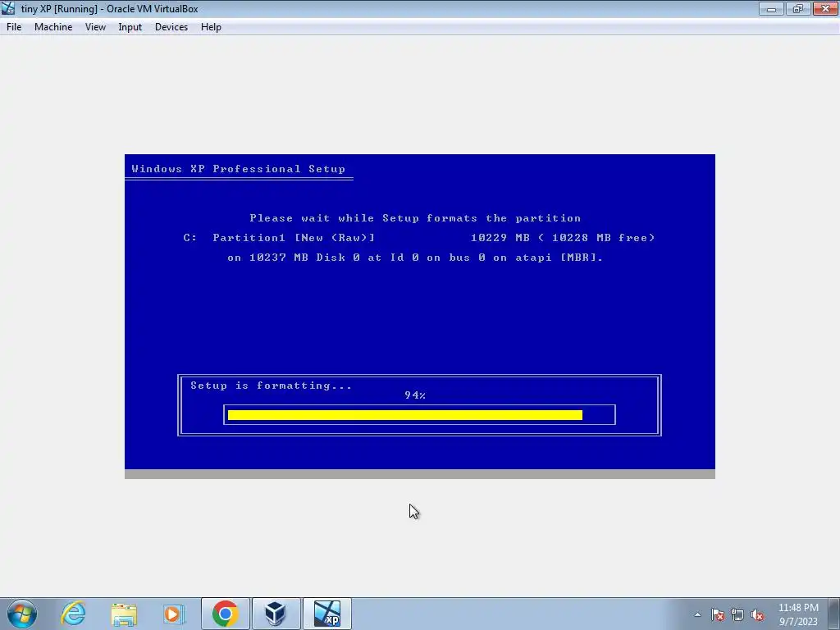Click the network tray icon

pos(737,614)
